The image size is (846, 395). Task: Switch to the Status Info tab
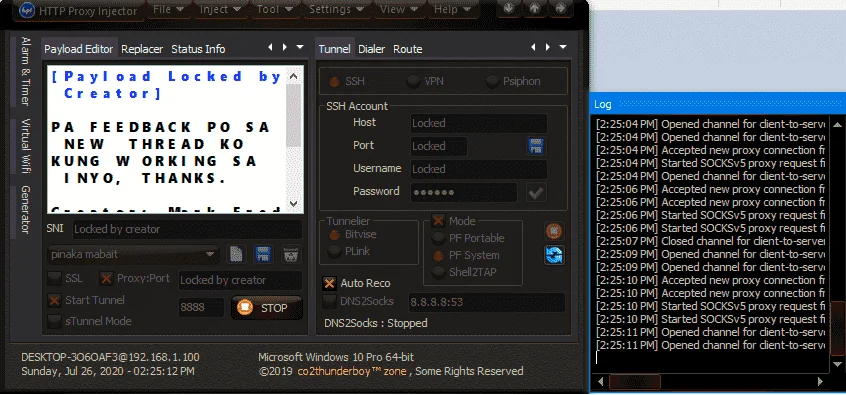click(x=198, y=49)
